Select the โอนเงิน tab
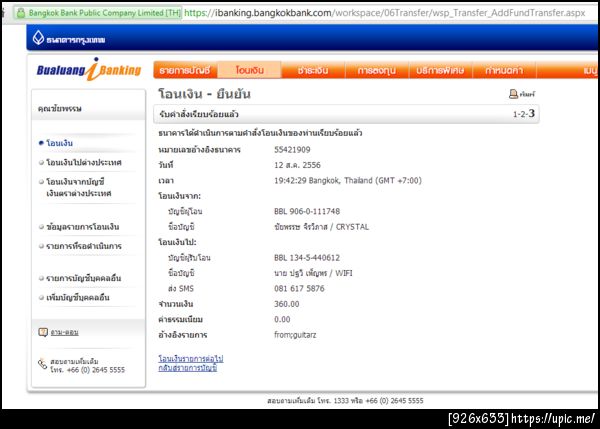This screenshot has height=429, width=600. click(249, 70)
